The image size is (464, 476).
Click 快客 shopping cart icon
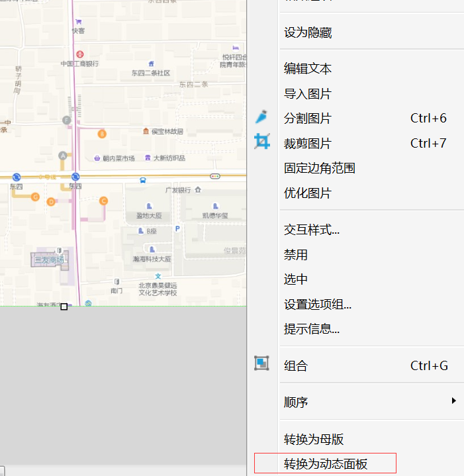coord(79,22)
